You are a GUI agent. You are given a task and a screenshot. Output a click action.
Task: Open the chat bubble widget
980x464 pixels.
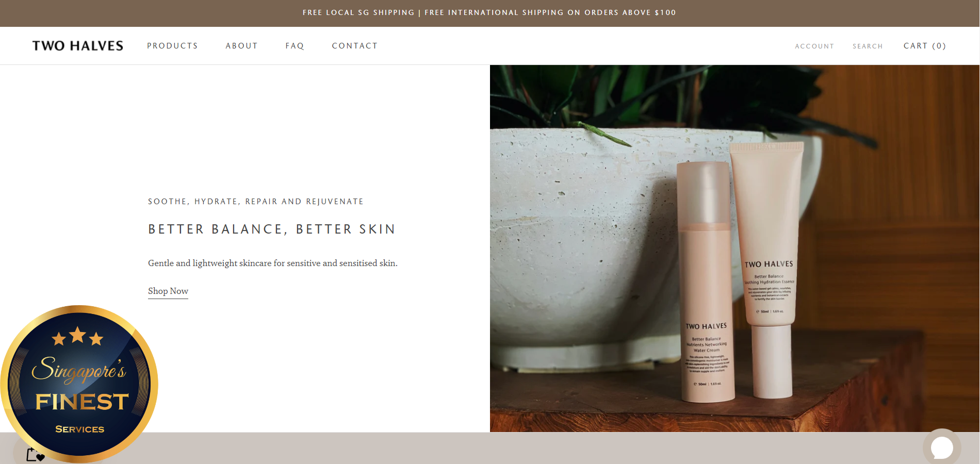click(x=942, y=447)
